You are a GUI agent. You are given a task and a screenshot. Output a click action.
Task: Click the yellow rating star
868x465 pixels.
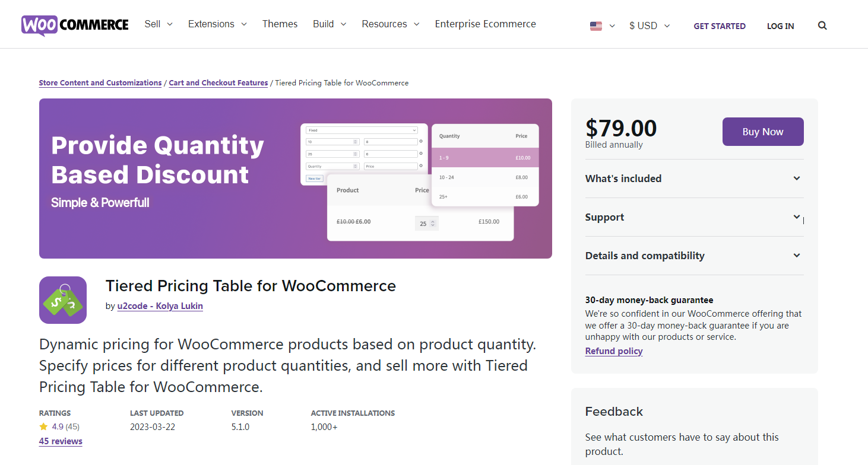click(43, 426)
